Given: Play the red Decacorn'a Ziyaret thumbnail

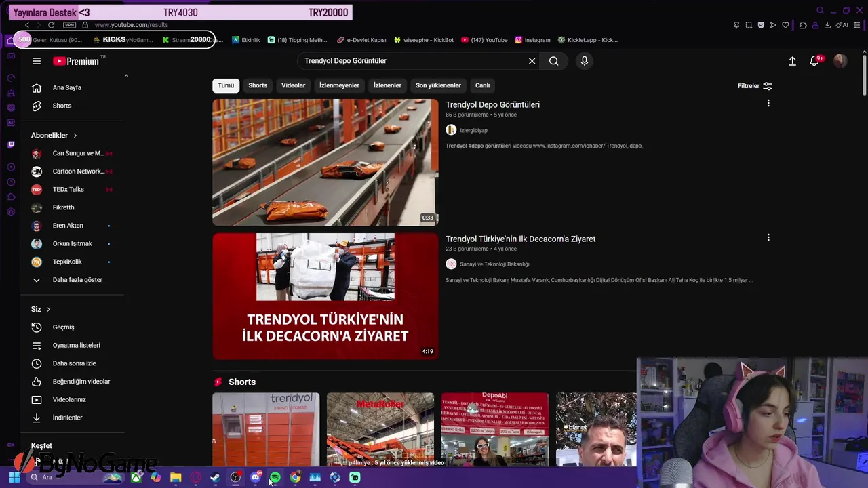Looking at the screenshot, I should [x=325, y=296].
